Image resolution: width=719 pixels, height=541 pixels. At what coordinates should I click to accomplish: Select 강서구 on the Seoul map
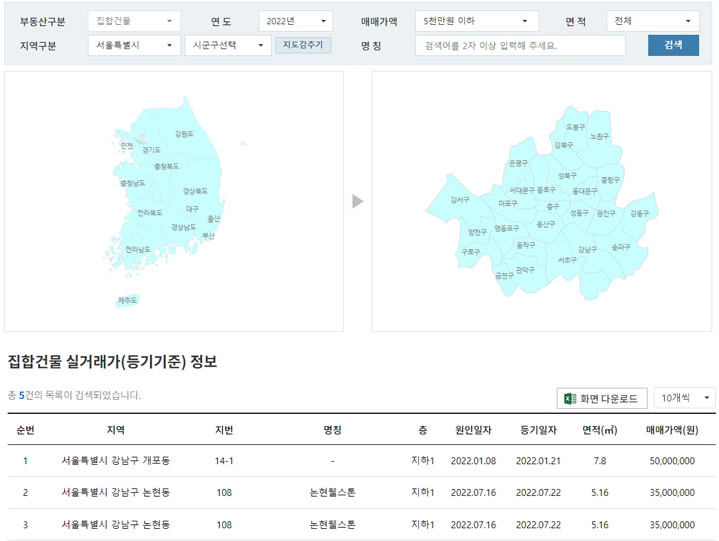tap(460, 199)
